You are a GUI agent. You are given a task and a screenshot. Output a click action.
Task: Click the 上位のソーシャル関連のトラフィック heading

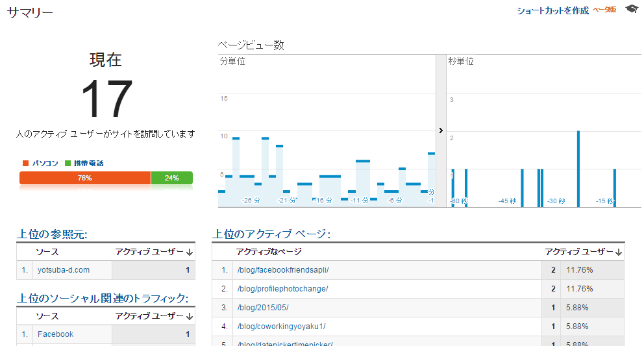(x=103, y=299)
